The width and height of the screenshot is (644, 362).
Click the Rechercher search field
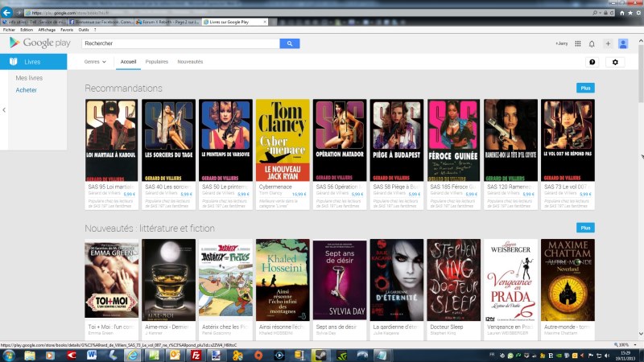click(180, 43)
